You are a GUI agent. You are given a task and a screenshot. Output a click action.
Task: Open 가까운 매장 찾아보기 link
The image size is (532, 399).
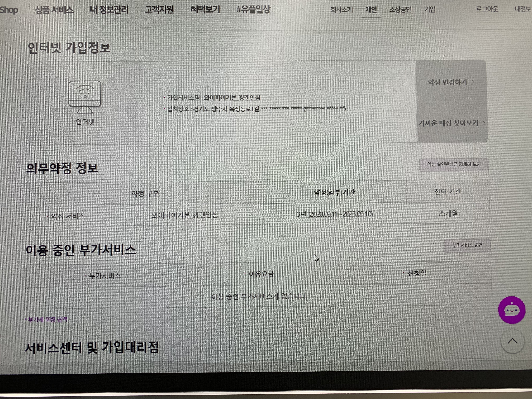click(x=448, y=123)
